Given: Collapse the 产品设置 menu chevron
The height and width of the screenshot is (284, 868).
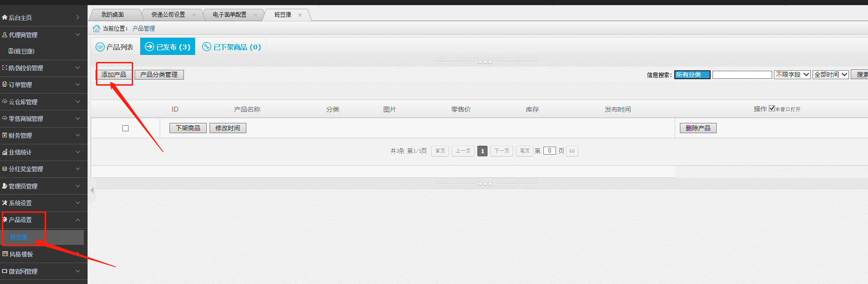Looking at the screenshot, I should 78,220.
